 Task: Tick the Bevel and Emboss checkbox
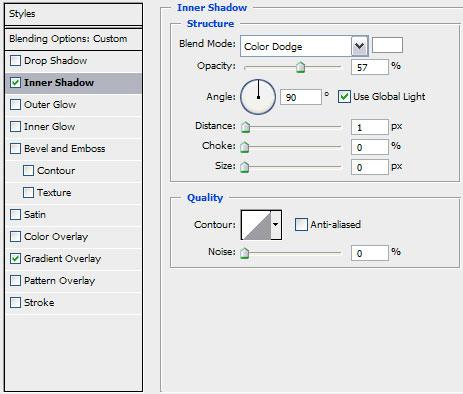15,149
